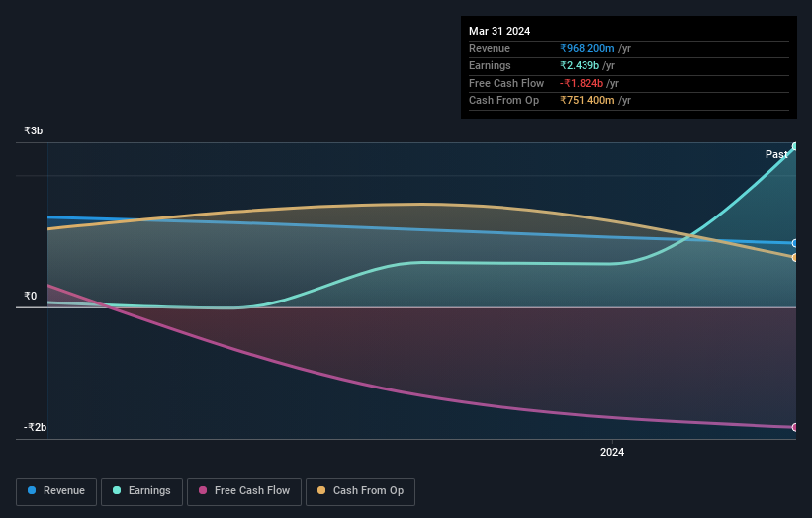
Task: Toggle the Cash From Op legend button
Action: click(x=360, y=491)
